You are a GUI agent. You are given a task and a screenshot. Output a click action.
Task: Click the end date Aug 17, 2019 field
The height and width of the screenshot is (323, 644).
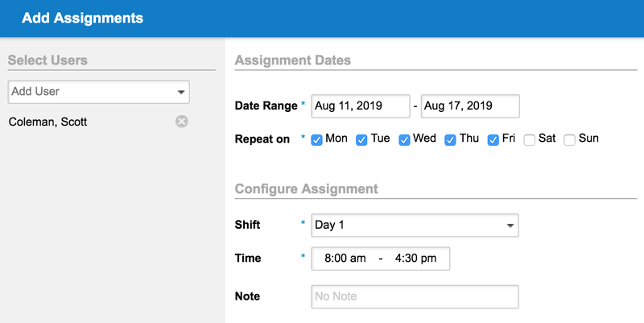click(470, 106)
